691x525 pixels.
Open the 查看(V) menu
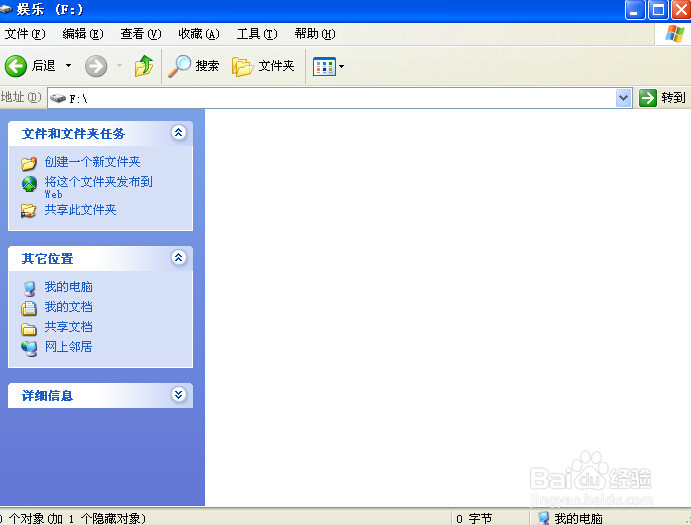click(x=141, y=34)
